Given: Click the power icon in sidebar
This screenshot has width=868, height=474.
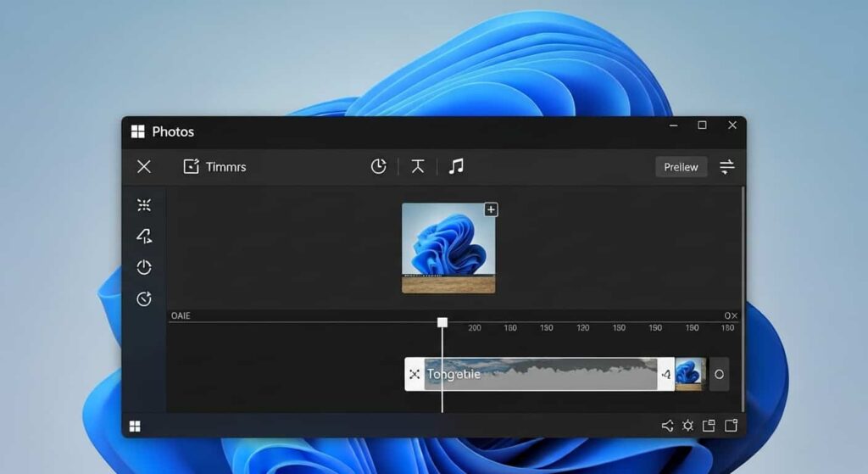Looking at the screenshot, I should [144, 267].
